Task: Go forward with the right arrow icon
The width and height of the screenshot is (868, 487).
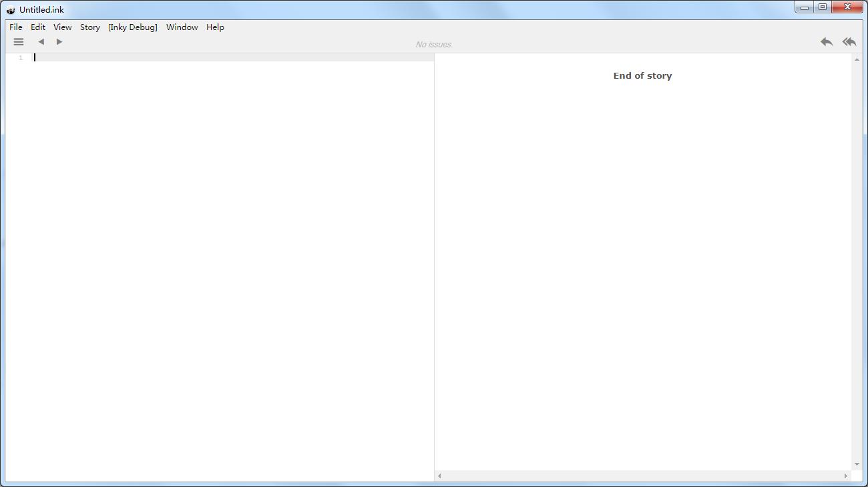Action: 59,41
